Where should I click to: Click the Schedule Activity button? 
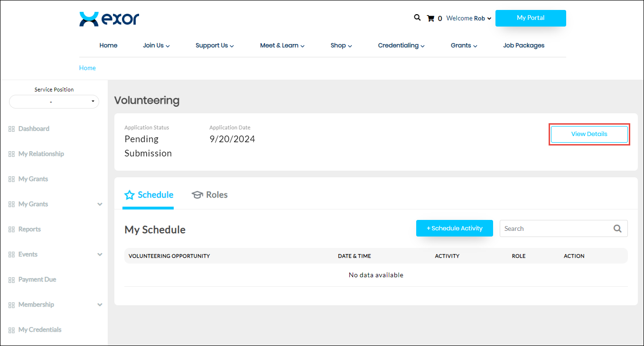(454, 228)
